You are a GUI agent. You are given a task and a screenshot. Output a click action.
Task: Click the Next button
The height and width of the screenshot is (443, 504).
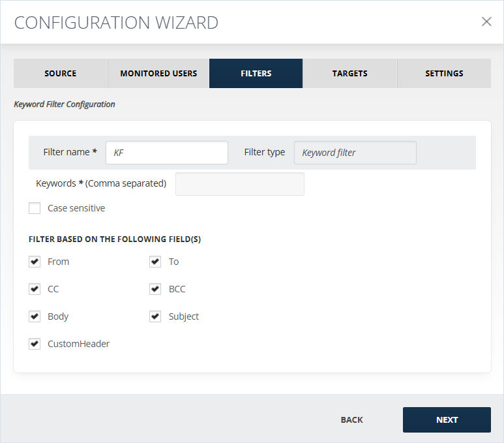click(447, 420)
